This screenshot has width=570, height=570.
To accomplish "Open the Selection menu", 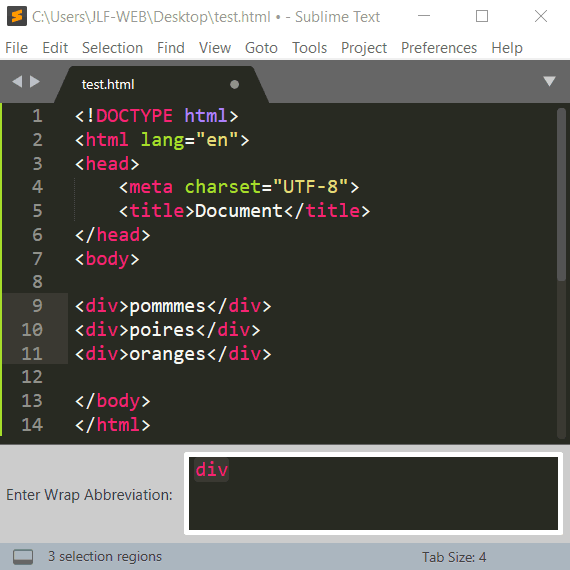I will 112,48.
